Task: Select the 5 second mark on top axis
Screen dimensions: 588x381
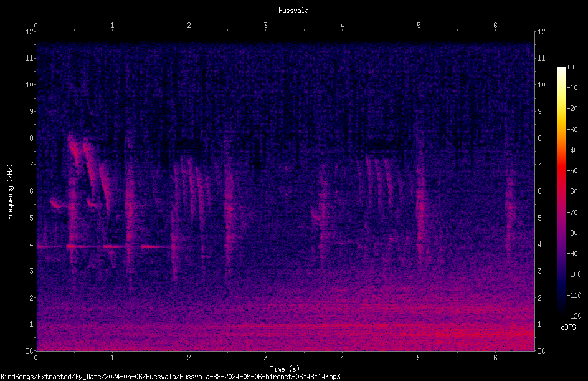Action: click(x=419, y=26)
